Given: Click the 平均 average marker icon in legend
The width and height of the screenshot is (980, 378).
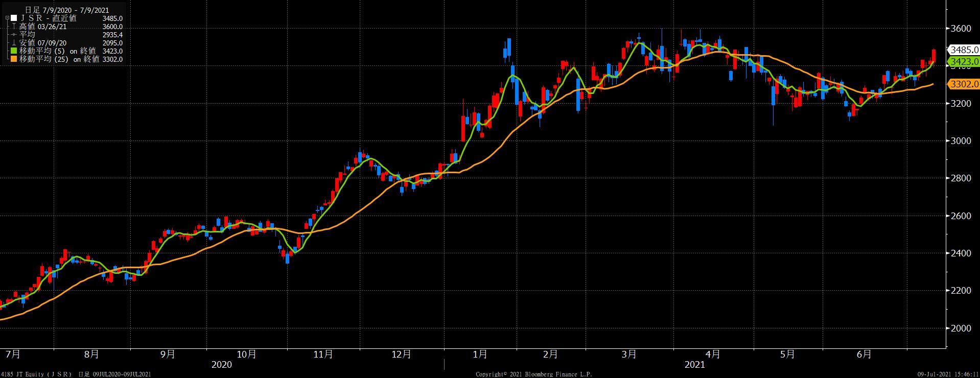Looking at the screenshot, I should point(14,35).
